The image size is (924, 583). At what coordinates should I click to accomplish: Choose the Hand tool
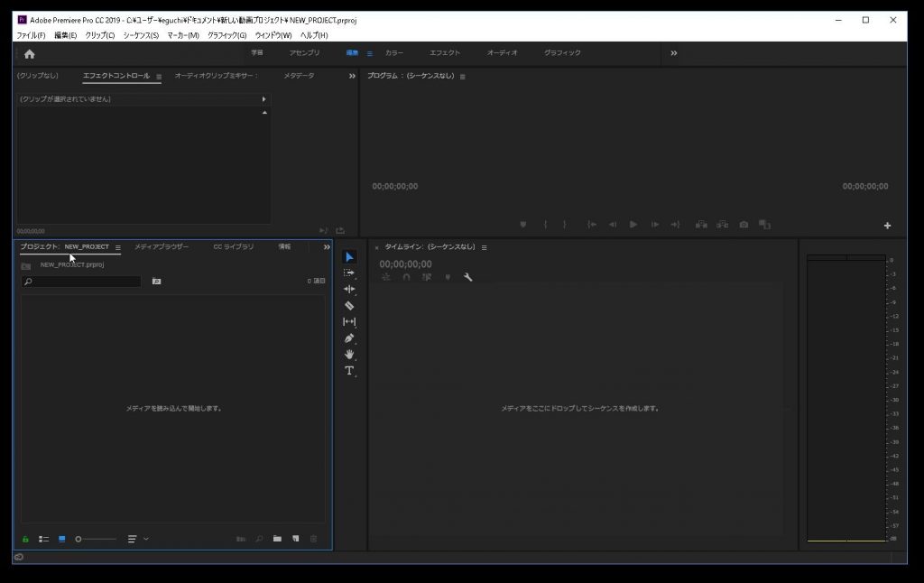click(349, 355)
